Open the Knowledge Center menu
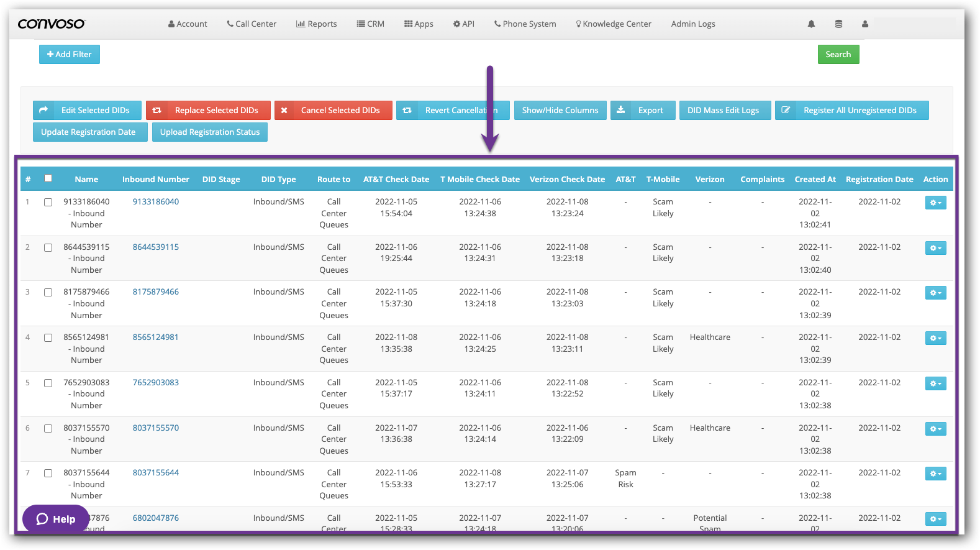Screen dimensions: 980x550 (x=614, y=24)
